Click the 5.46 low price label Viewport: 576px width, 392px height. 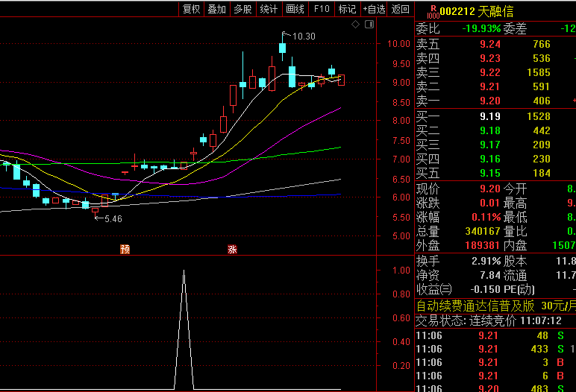click(x=113, y=219)
